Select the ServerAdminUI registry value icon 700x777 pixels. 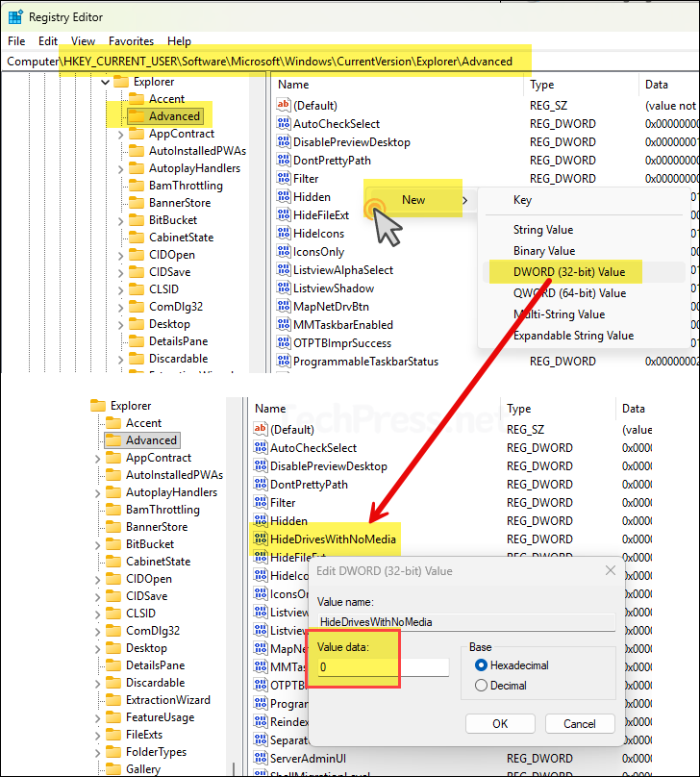(261, 760)
